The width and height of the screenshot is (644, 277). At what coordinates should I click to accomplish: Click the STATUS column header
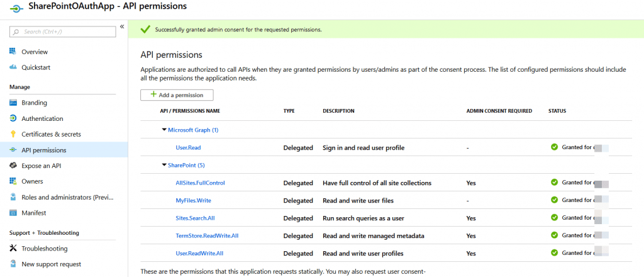(x=557, y=111)
